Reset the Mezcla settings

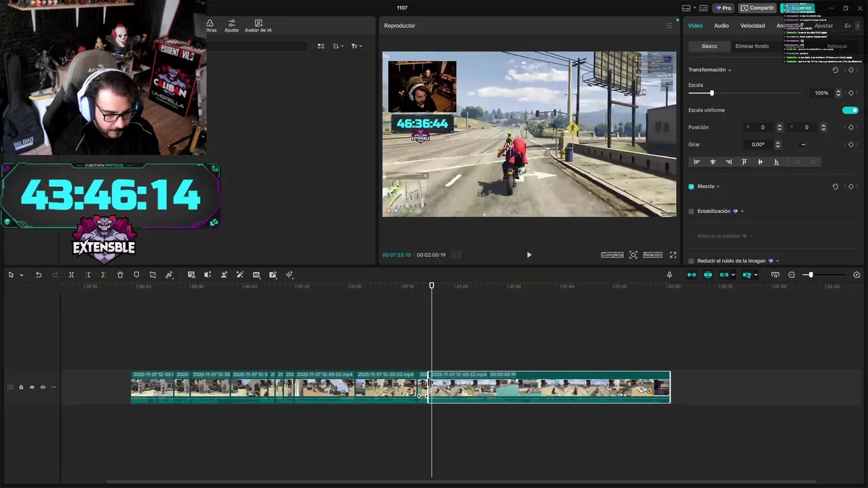pyautogui.click(x=835, y=186)
